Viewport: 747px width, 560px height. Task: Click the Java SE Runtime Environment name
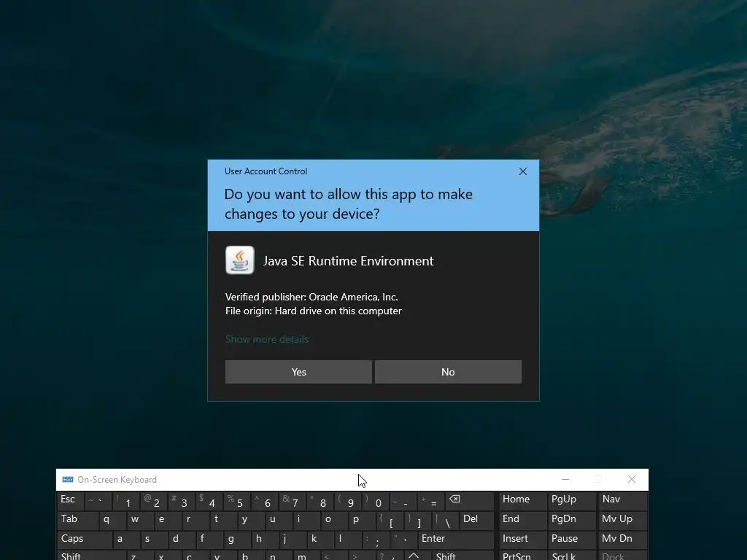[348, 261]
